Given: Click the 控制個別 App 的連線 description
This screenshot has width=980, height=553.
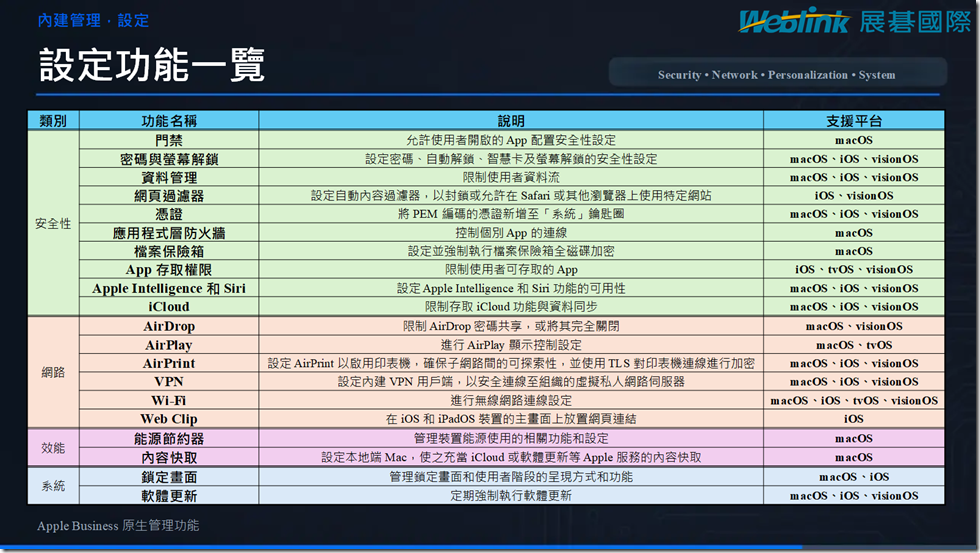Looking at the screenshot, I should coord(511,232).
